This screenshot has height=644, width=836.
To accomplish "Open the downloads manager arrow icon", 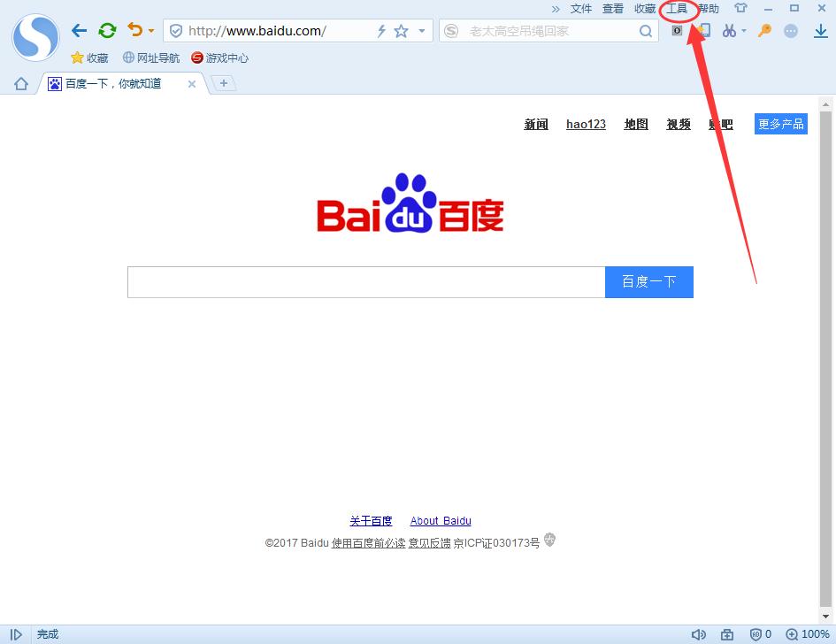I will click(821, 31).
